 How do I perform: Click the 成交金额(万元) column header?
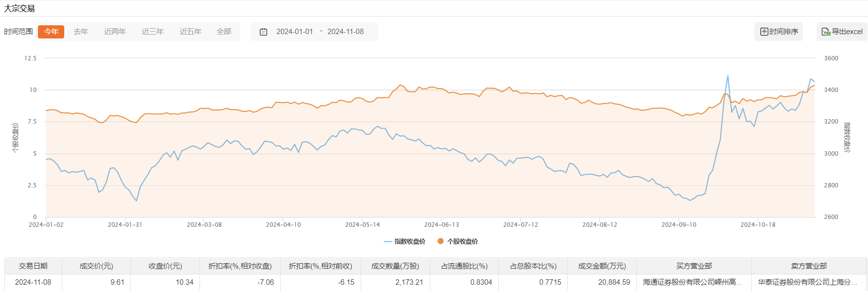[602, 266]
